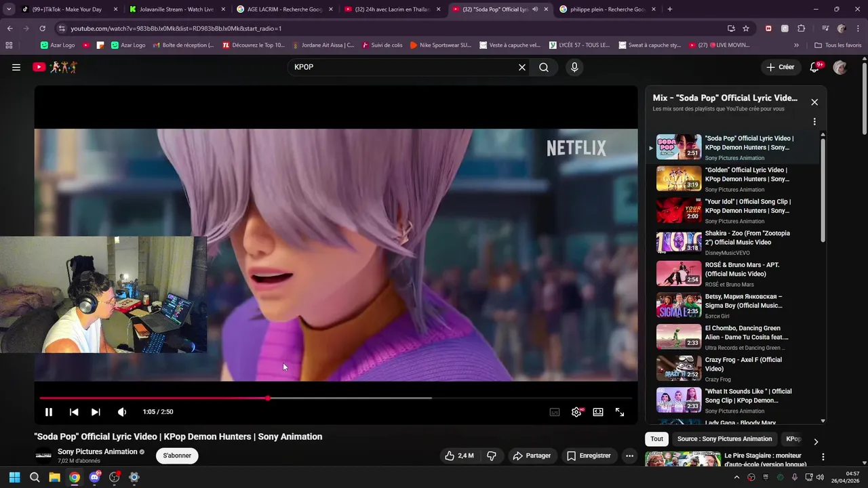Open the account avatar menu
Screen dimensions: 868x488
pyautogui.click(x=840, y=67)
